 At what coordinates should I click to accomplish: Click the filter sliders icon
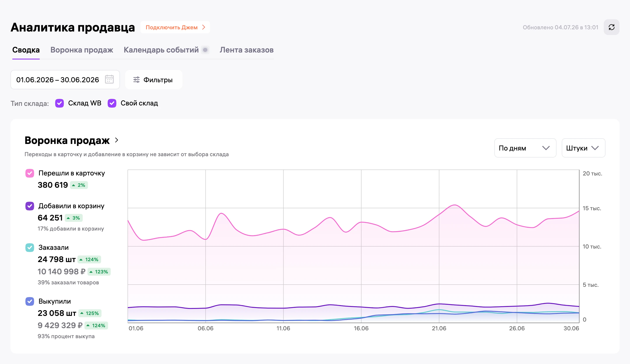point(136,80)
